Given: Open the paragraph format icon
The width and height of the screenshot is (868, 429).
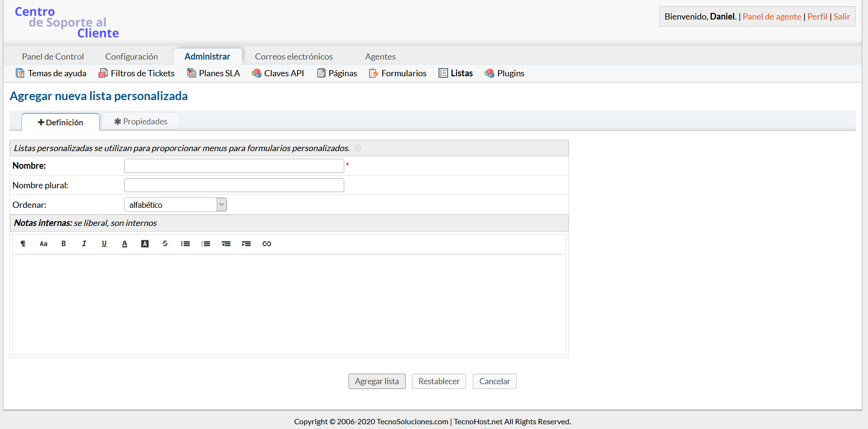Looking at the screenshot, I should pos(23,244).
